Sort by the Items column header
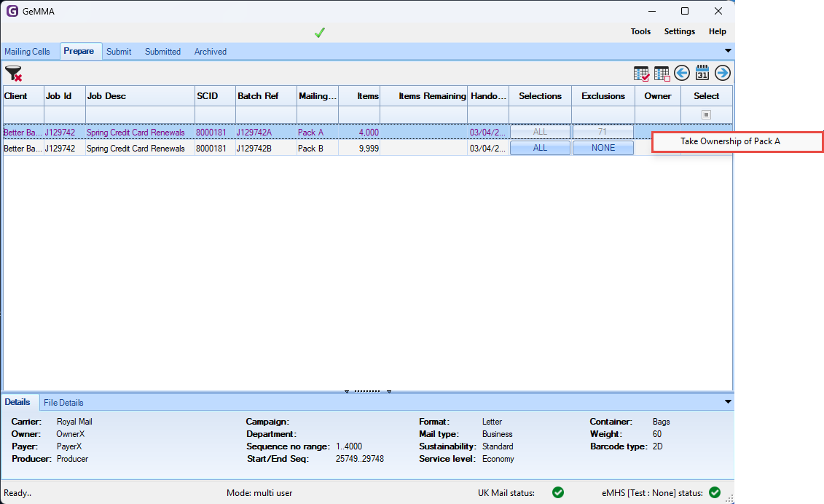 coord(359,96)
